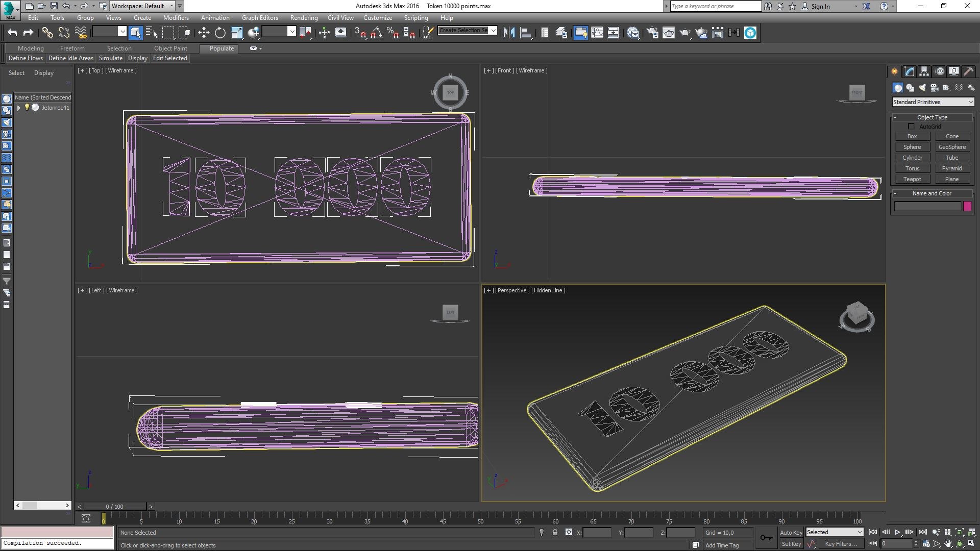Click the Render Production teapot icon

[x=685, y=33]
